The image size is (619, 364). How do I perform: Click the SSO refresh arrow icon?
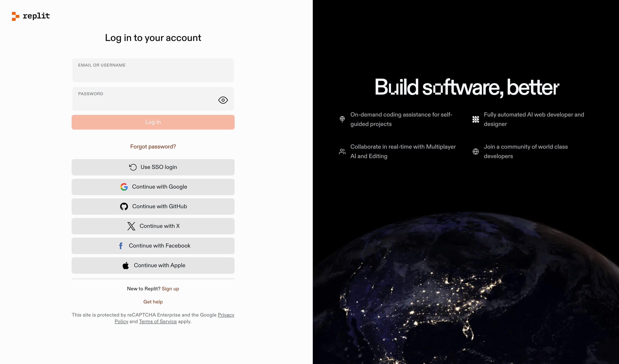click(x=133, y=167)
